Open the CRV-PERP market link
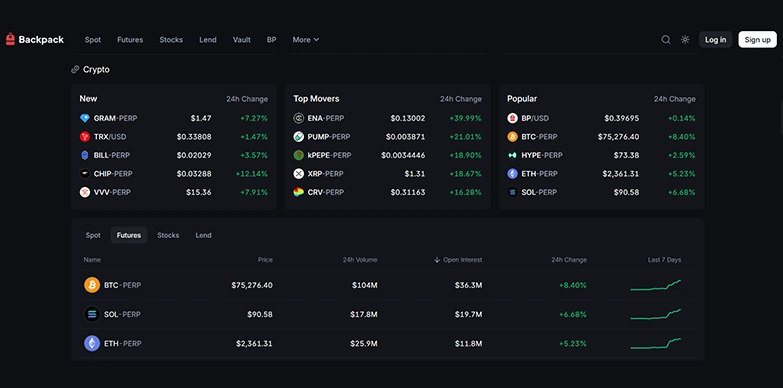The height and width of the screenshot is (388, 783). click(326, 192)
